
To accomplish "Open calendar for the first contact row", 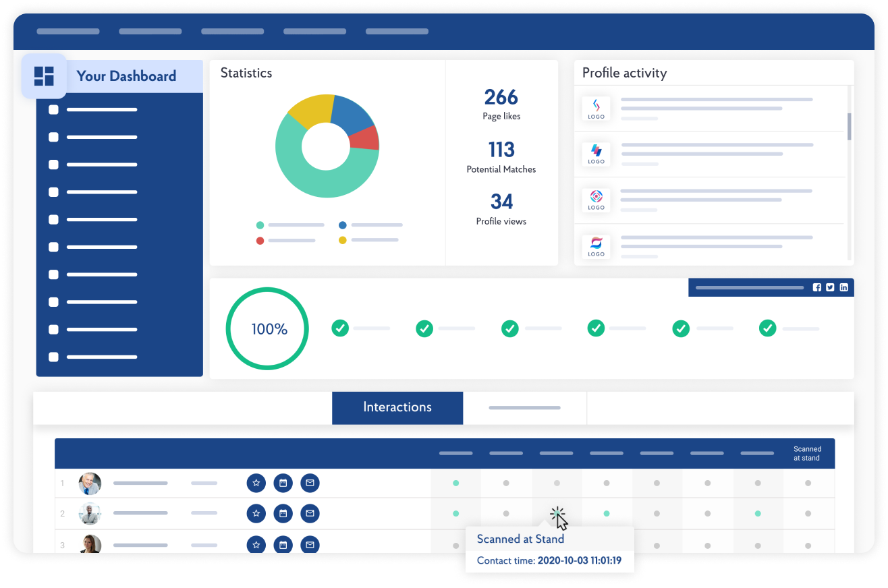I will pos(283,483).
